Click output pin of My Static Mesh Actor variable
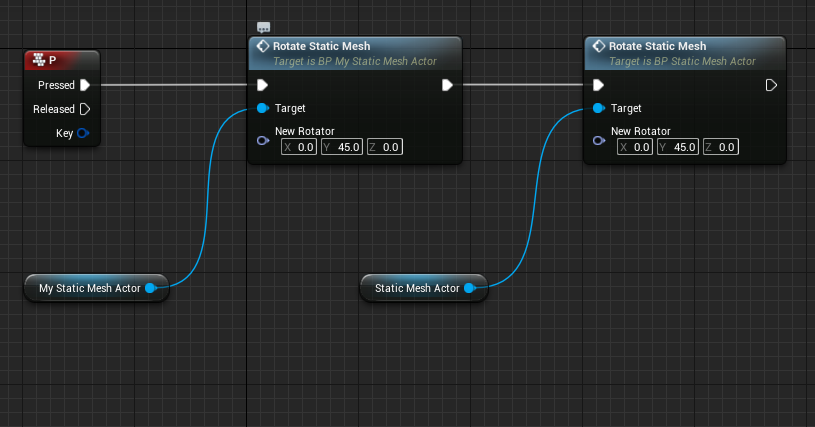 [150, 288]
